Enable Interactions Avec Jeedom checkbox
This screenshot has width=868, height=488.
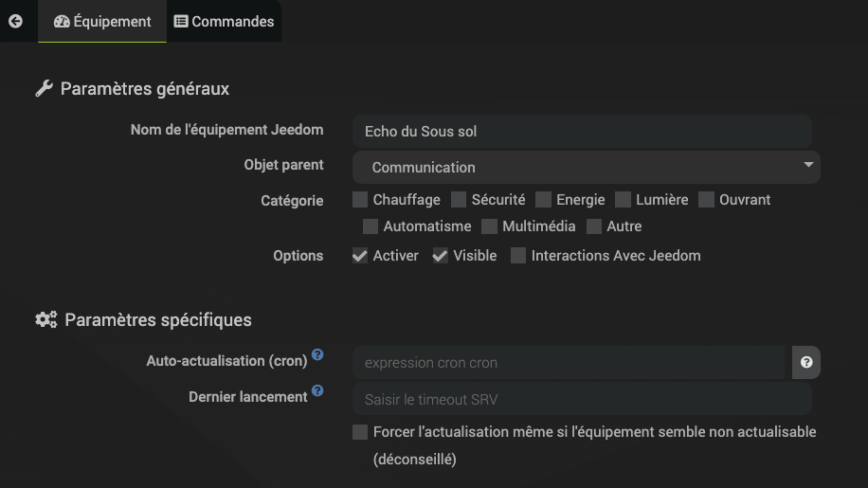[518, 256]
